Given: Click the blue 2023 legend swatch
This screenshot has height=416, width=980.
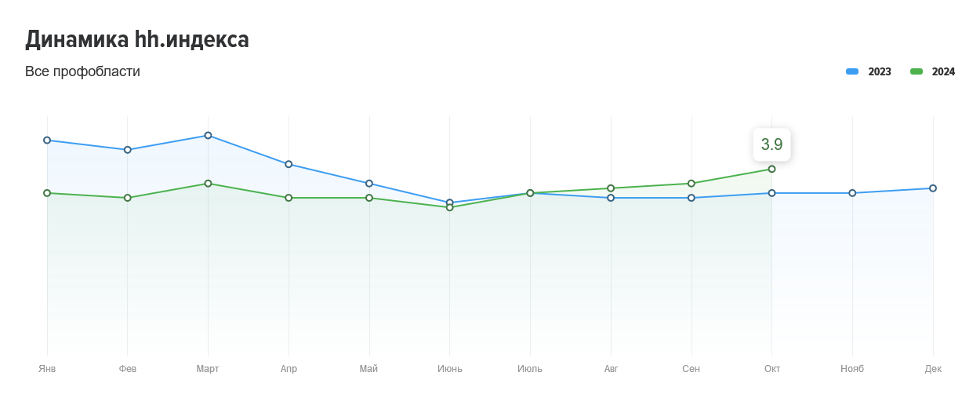Looking at the screenshot, I should [852, 71].
